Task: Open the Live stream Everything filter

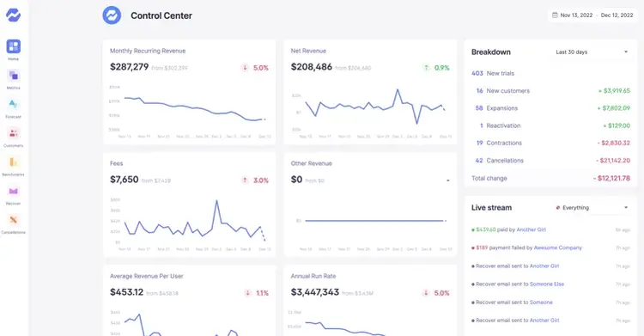Action: click(x=592, y=208)
